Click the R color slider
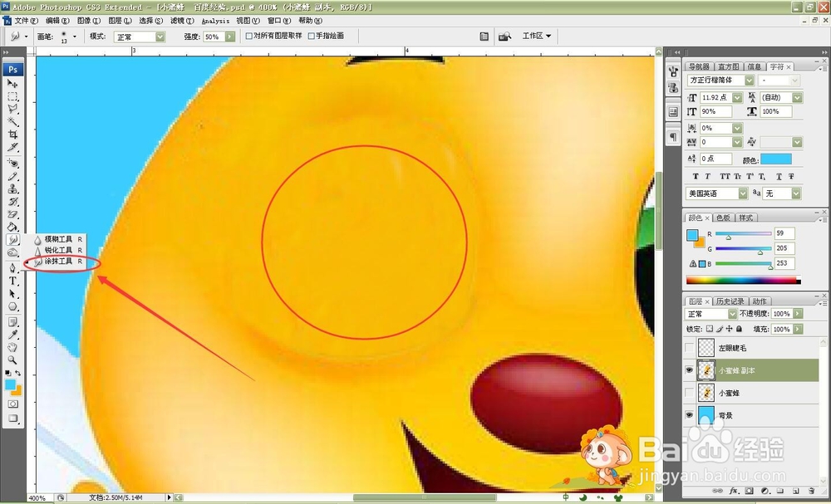The height and width of the screenshot is (504, 831). pos(743,233)
